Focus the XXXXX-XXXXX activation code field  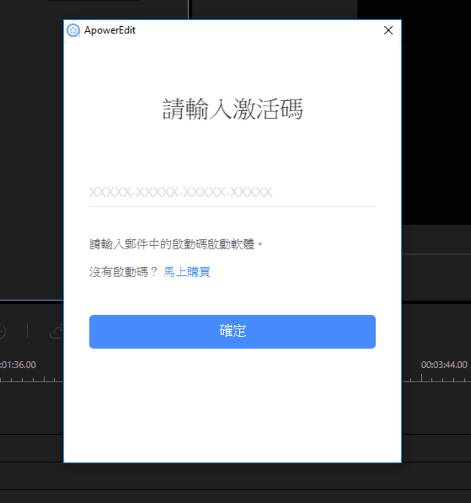point(232,193)
